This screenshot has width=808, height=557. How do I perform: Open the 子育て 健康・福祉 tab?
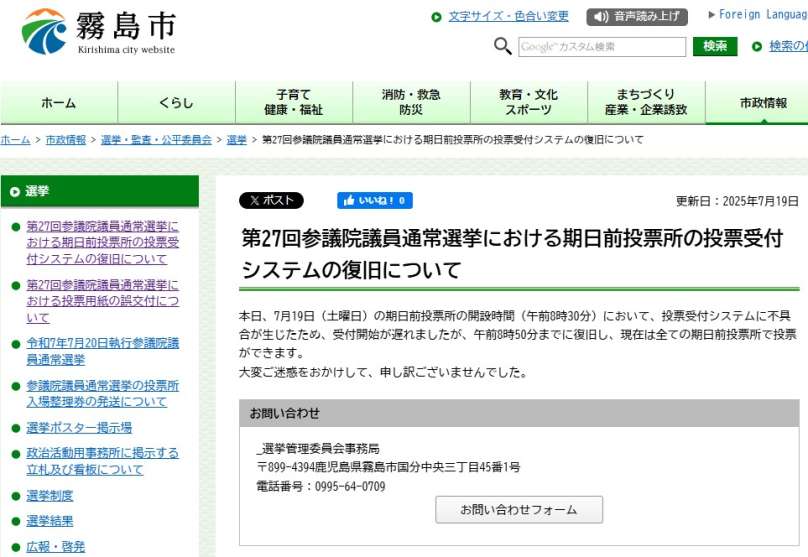294,103
